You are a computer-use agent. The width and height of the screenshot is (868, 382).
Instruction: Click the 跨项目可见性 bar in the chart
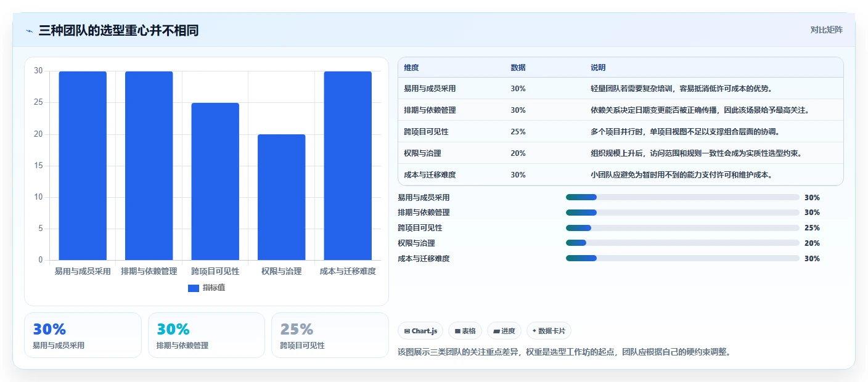coord(215,182)
